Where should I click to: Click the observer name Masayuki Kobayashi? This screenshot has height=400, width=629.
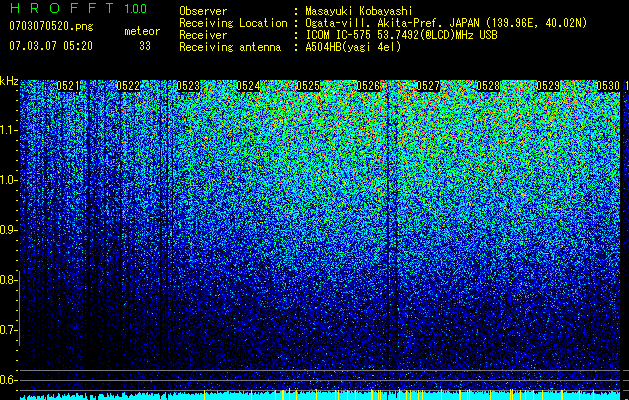[359, 11]
